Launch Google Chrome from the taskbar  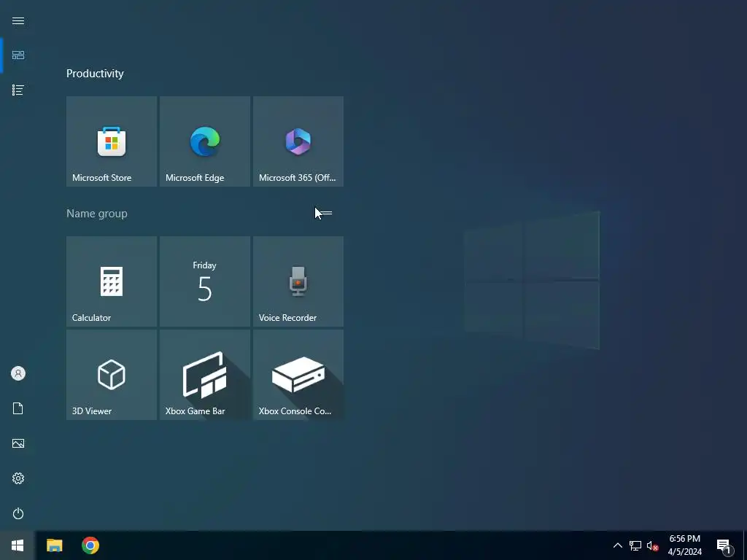tap(90, 545)
